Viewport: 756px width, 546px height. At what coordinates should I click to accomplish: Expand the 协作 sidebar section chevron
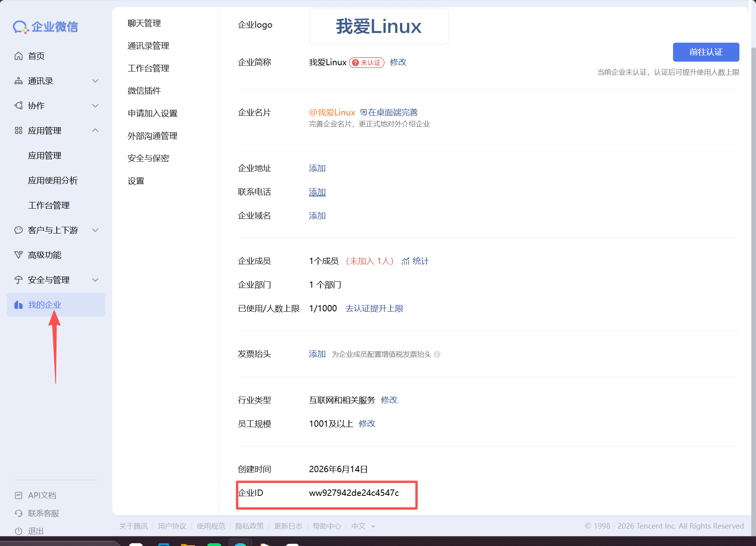[x=95, y=106]
